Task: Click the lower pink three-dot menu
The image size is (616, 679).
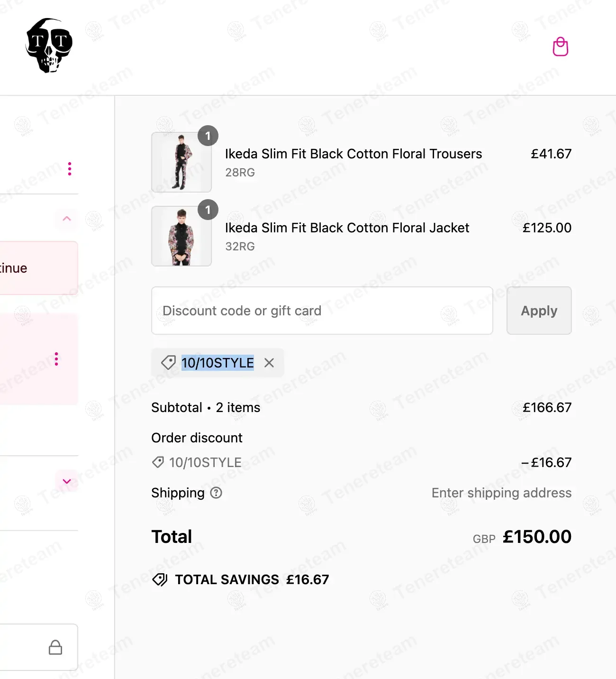Action: (x=56, y=359)
